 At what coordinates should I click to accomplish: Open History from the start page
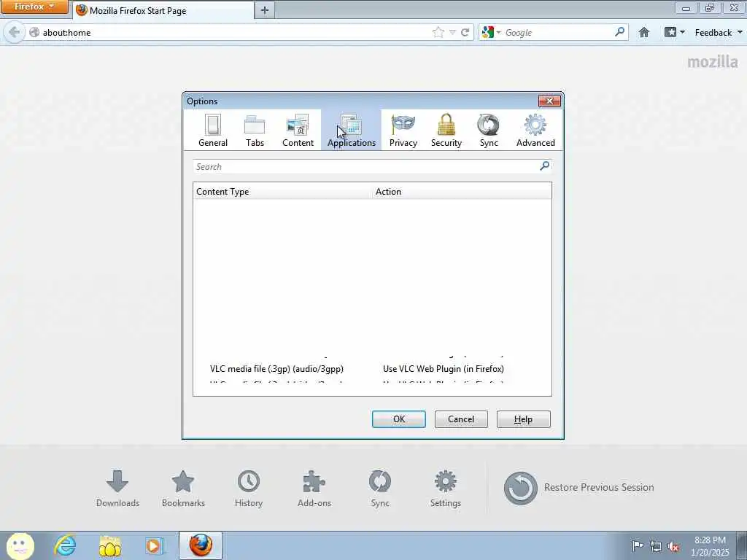tap(249, 489)
